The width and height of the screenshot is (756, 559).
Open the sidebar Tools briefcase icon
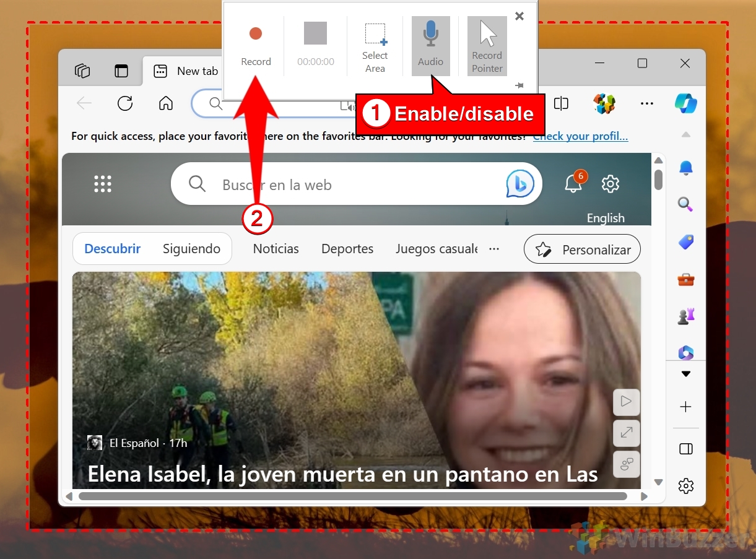click(686, 279)
